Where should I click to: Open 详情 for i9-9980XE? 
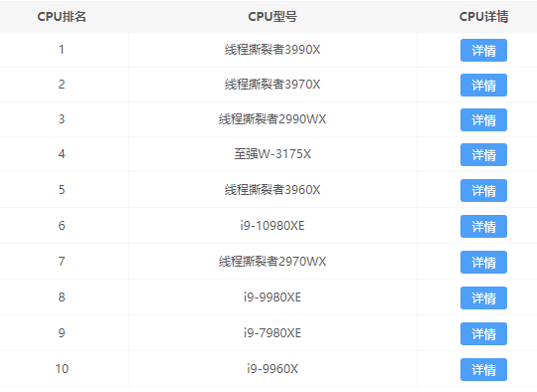click(483, 297)
